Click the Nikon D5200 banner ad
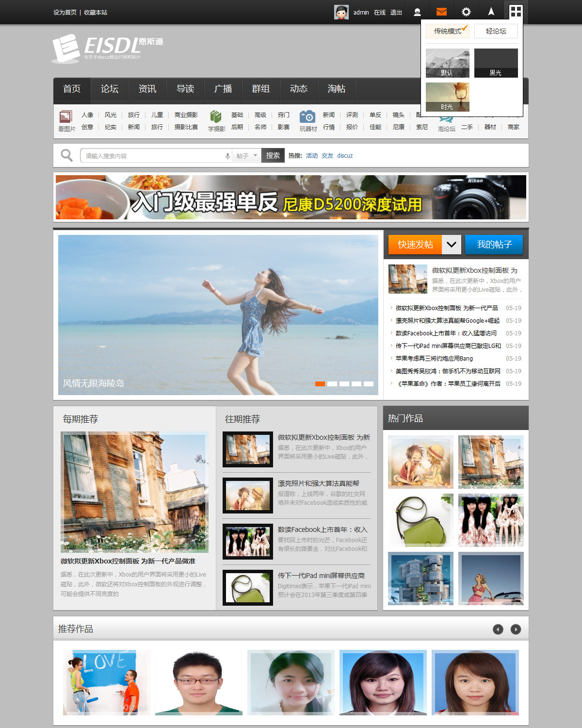Screen dimensions: 582x728 [291, 197]
